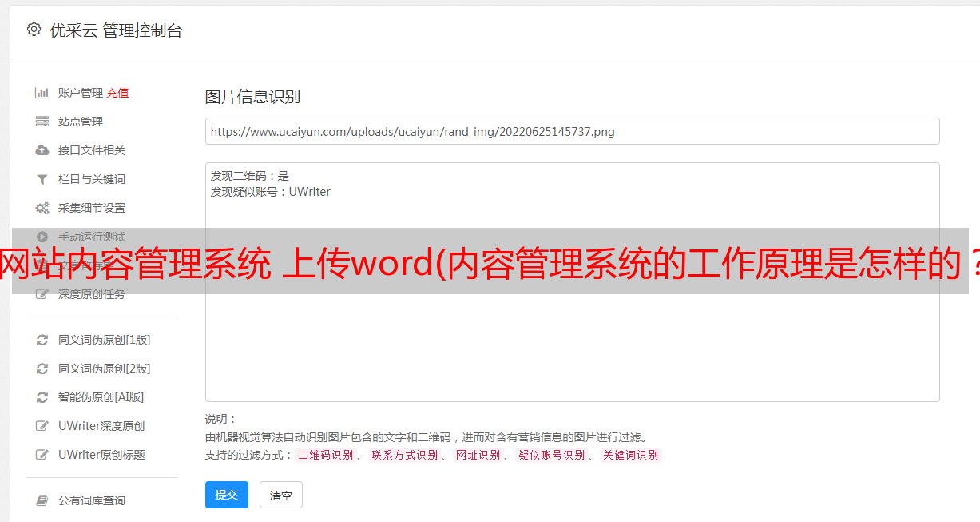Click the funnel icon beside 栏目与关键词
Viewport: 980px width, 522px height.
[42, 179]
